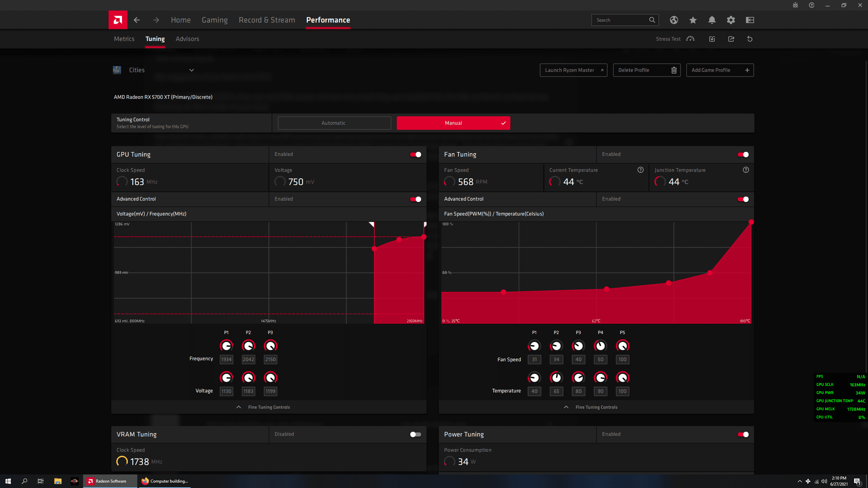Viewport: 868px width, 488px height.
Task: Switch to the Metrics subtab
Action: [124, 39]
